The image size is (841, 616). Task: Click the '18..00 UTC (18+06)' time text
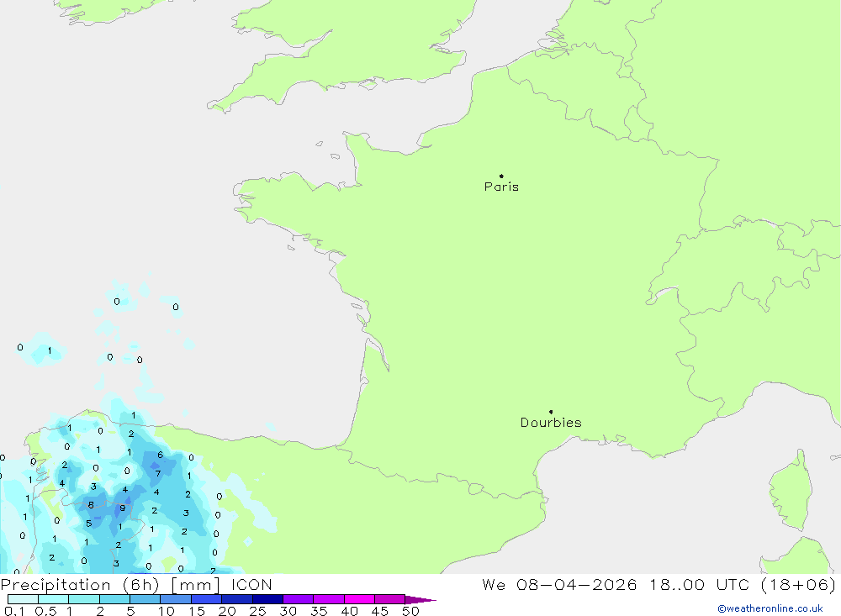tap(743, 585)
